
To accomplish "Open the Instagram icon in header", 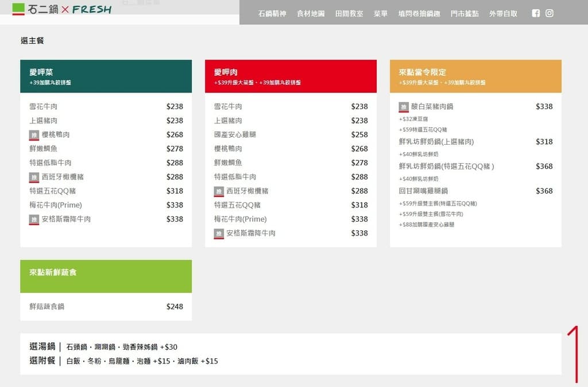I will [x=550, y=13].
